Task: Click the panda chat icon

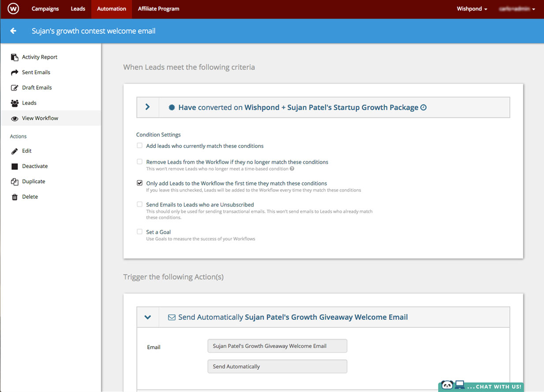Action: pyautogui.click(x=447, y=385)
